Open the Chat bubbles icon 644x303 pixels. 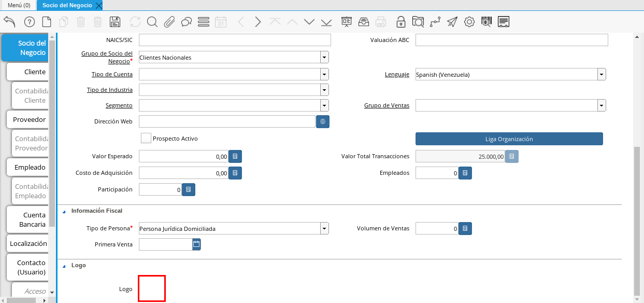(x=187, y=22)
